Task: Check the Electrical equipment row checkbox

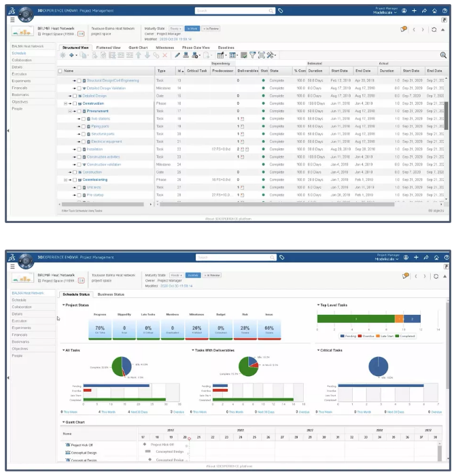Action: pyautogui.click(x=84, y=141)
